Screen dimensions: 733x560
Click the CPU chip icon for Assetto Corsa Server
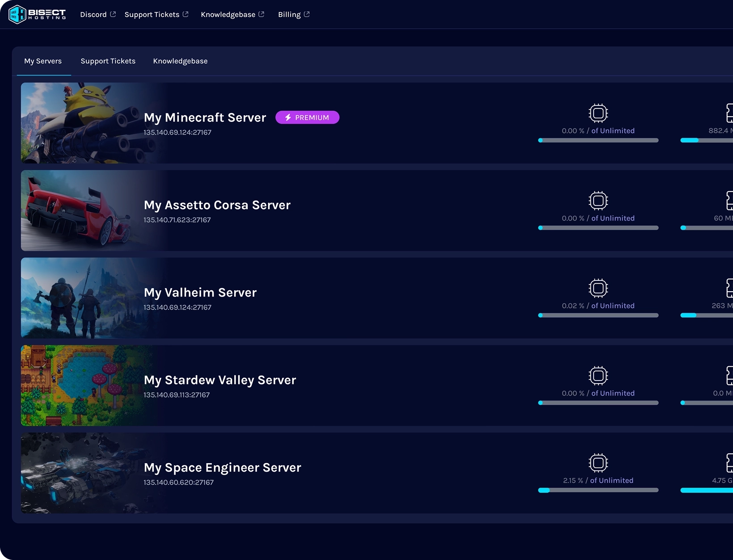(598, 201)
